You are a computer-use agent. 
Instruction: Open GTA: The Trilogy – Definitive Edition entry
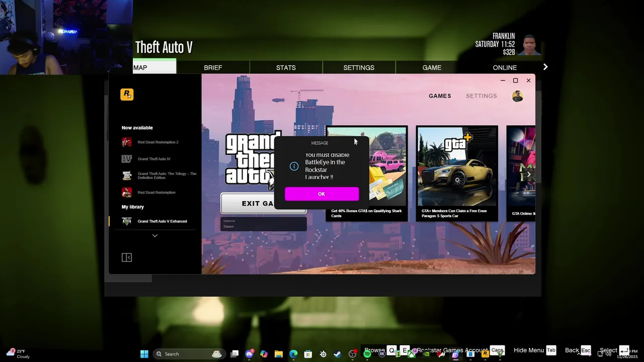coord(159,175)
